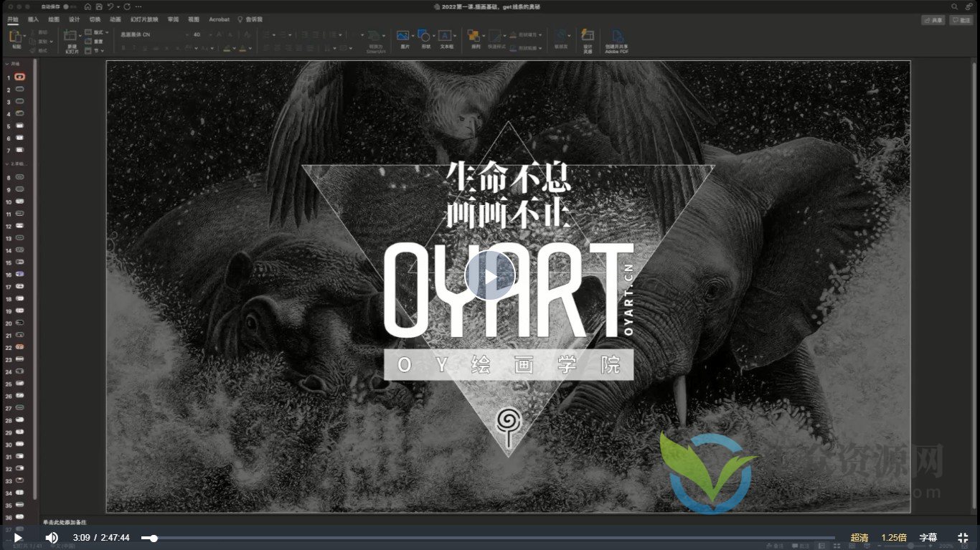
Task: Click the 生命不息 title text on the slide
Action: 509,177
